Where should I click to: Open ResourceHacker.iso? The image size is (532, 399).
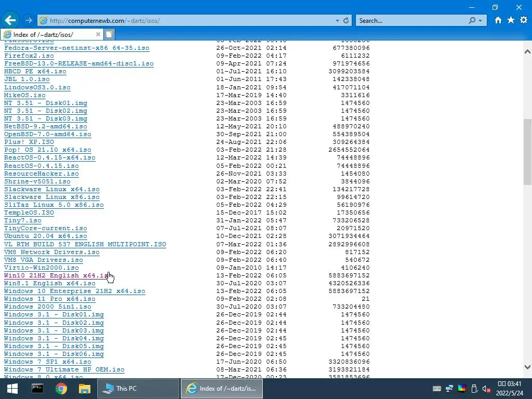click(42, 174)
